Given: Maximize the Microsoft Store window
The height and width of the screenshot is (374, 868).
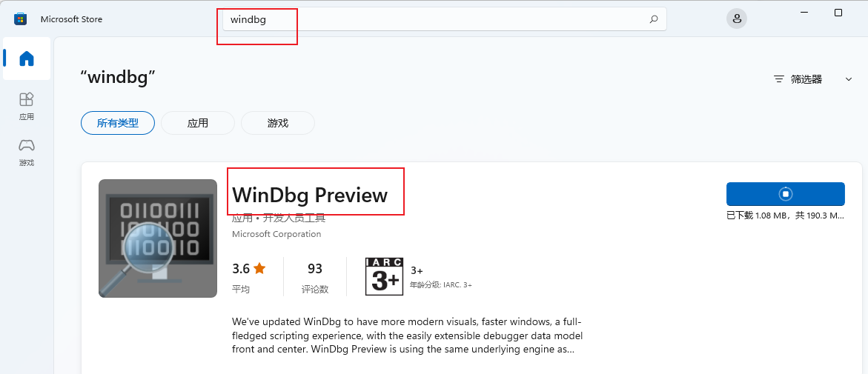Looking at the screenshot, I should pyautogui.click(x=838, y=13).
